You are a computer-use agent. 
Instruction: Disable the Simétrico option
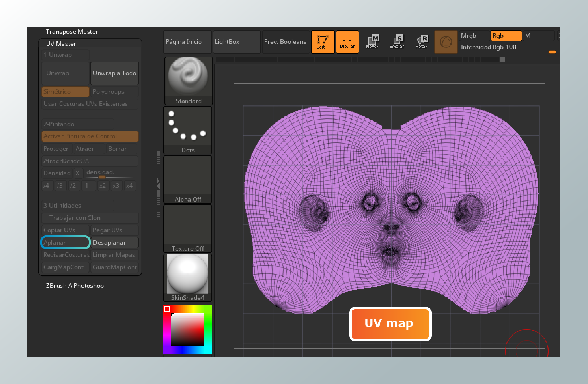[x=65, y=91]
